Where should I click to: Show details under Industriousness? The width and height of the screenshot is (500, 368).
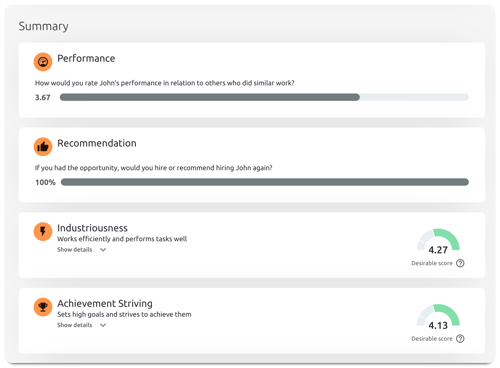pos(75,250)
